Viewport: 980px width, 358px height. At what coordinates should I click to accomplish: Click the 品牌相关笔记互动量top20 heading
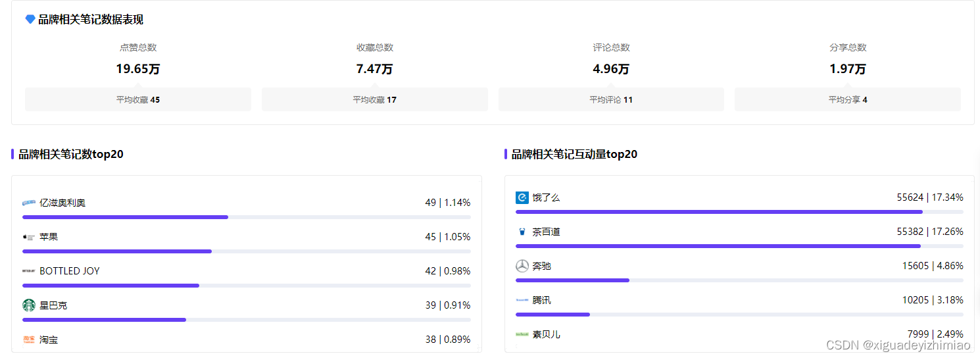pyautogui.click(x=574, y=154)
